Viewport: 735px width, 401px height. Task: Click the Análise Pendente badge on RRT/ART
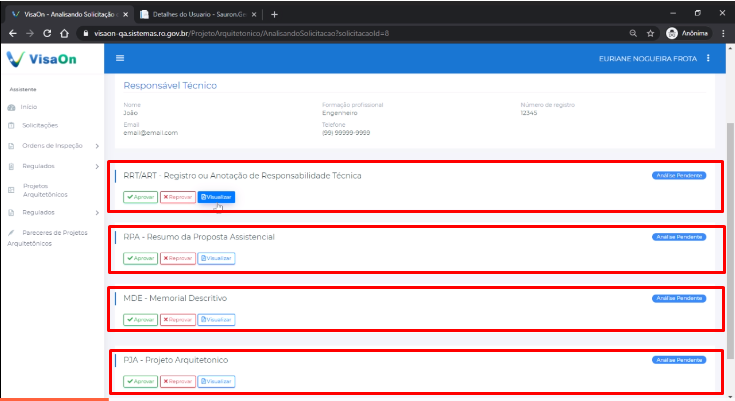coord(679,175)
